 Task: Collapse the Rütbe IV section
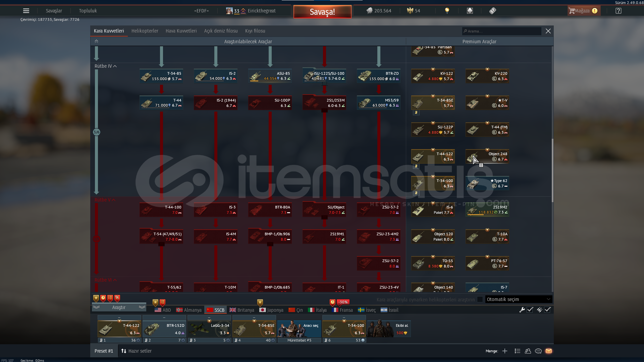[x=115, y=66]
